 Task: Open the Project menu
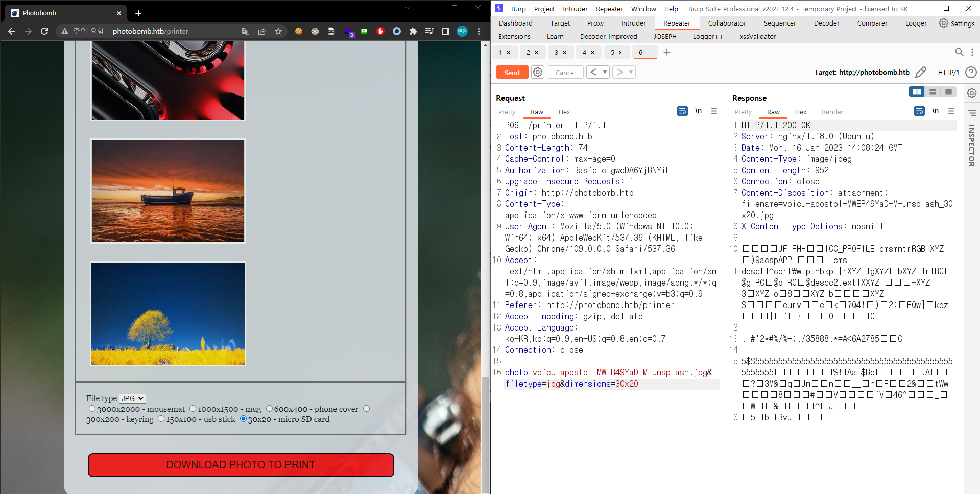point(544,9)
